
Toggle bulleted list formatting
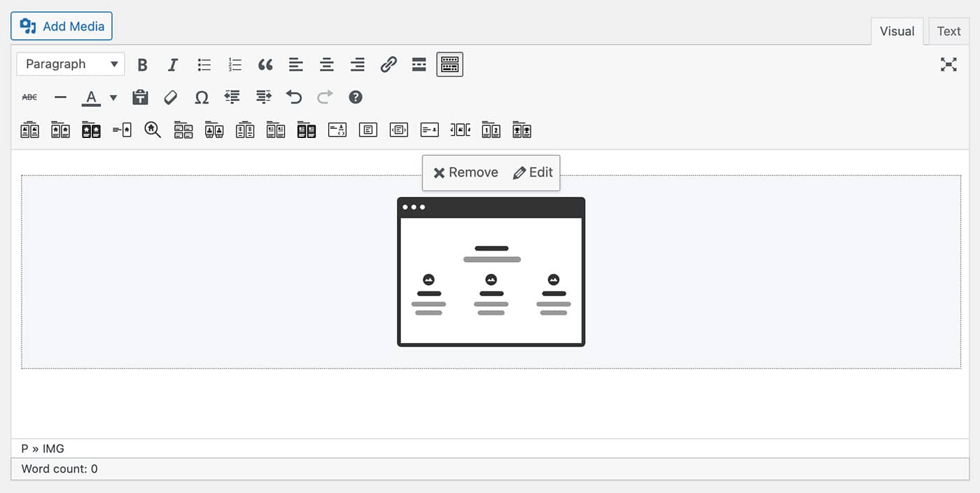pos(204,65)
